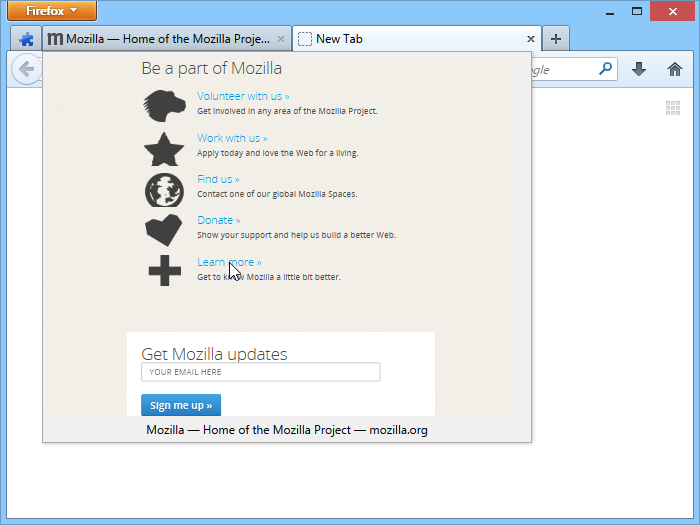Follow the Learn more link
This screenshot has height=525, width=700.
point(229,263)
